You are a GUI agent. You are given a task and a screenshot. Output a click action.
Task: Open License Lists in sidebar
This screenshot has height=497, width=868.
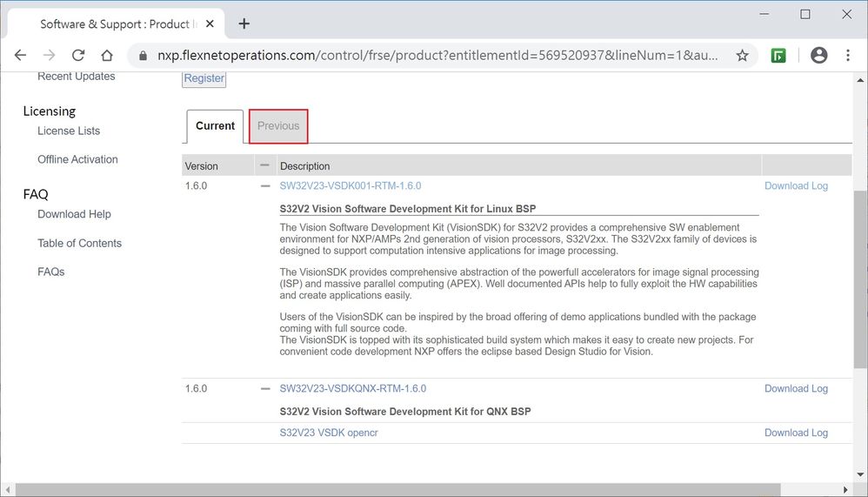pyautogui.click(x=69, y=131)
